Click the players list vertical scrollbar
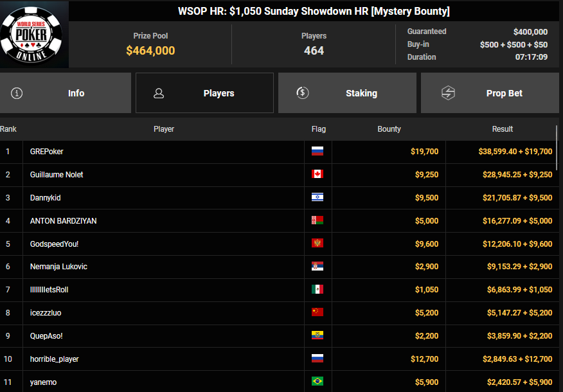The image size is (563, 392). (x=557, y=148)
